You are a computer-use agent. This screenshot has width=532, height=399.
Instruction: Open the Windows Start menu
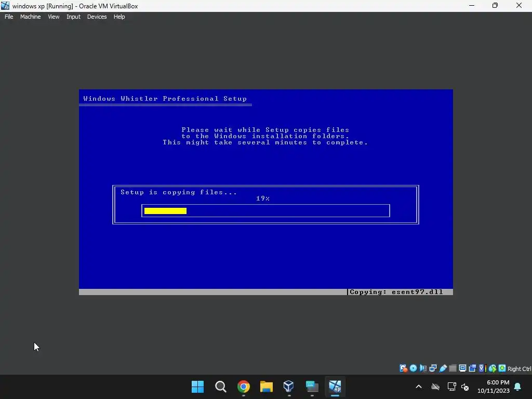(198, 387)
